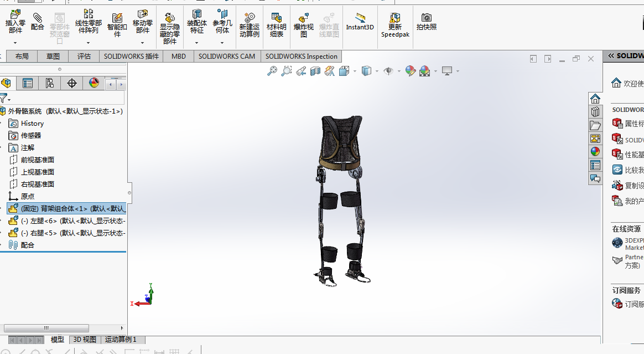Select 右腿<5> component in tree

[x=67, y=233]
